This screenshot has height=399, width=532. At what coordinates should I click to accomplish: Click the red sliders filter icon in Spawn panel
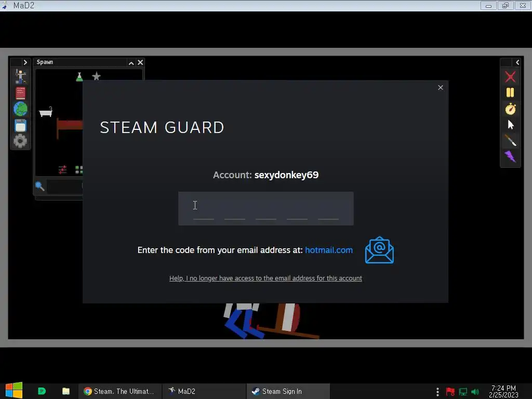[62, 170]
